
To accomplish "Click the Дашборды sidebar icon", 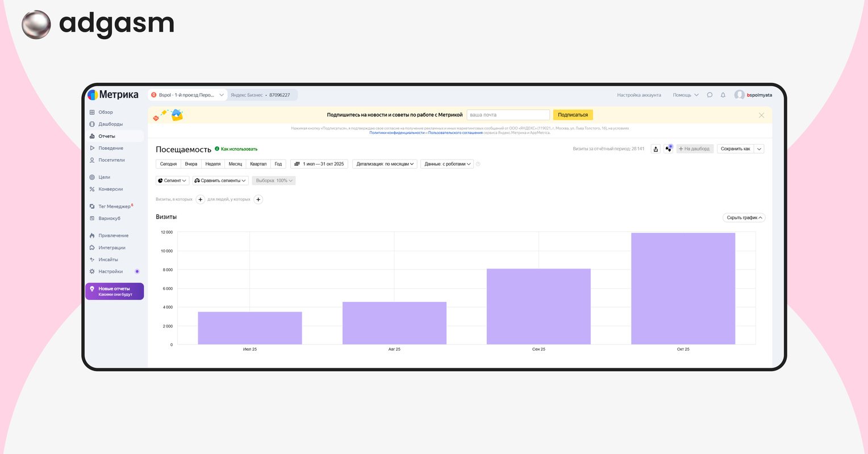I will point(92,124).
